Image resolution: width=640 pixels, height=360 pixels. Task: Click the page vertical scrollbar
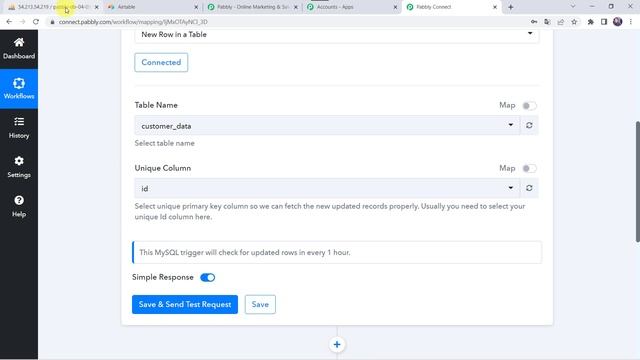click(x=637, y=182)
